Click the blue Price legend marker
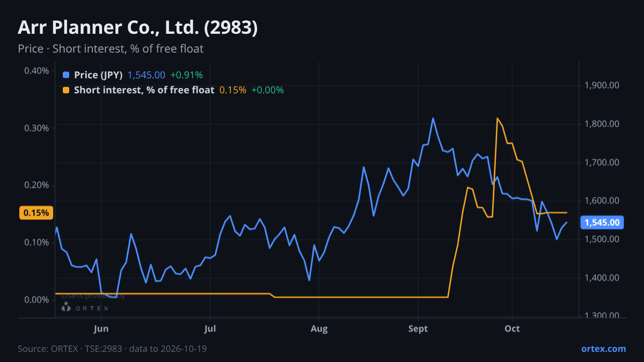This screenshot has width=644, height=362. pyautogui.click(x=66, y=75)
